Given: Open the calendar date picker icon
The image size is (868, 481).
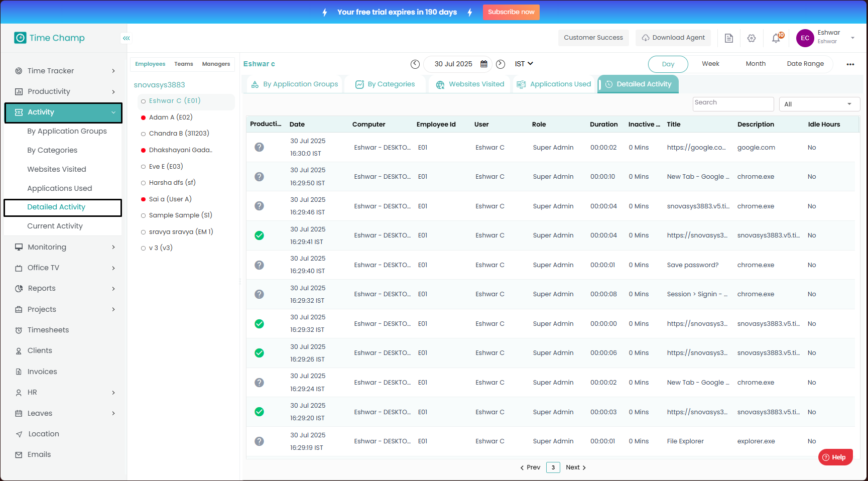Looking at the screenshot, I should [x=484, y=64].
